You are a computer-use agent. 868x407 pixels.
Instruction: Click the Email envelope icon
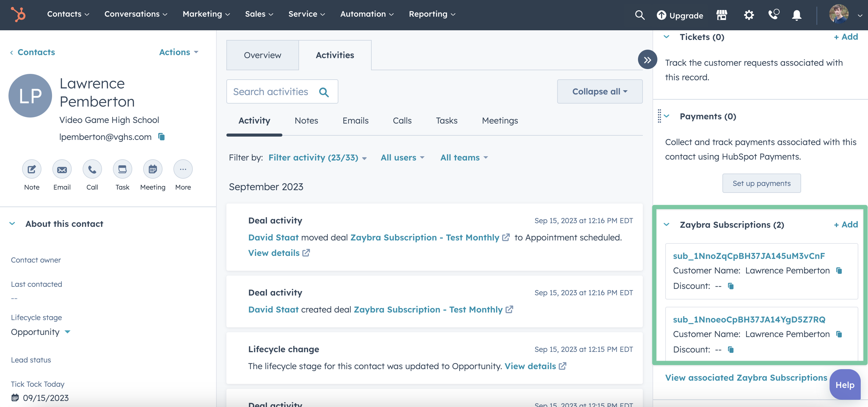(x=62, y=169)
